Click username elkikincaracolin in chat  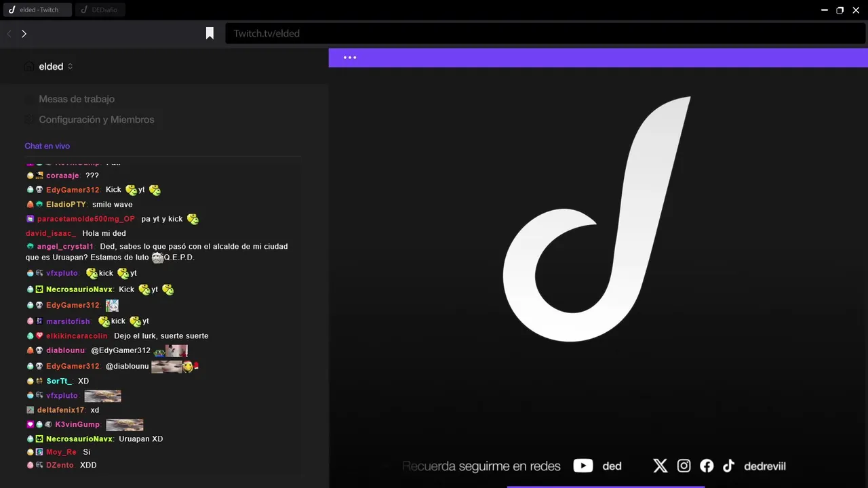point(77,336)
